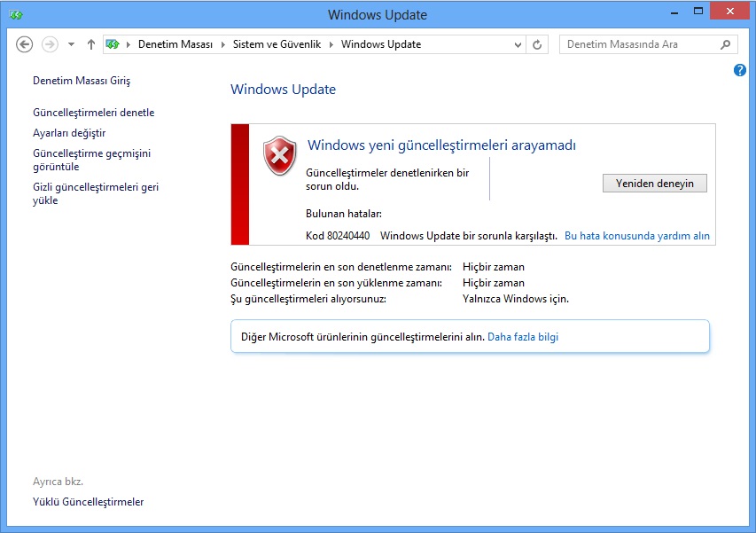Select Sistem ve Güvenlik breadcrumb
Image resolution: width=756 pixels, height=533 pixels.
pyautogui.click(x=277, y=44)
